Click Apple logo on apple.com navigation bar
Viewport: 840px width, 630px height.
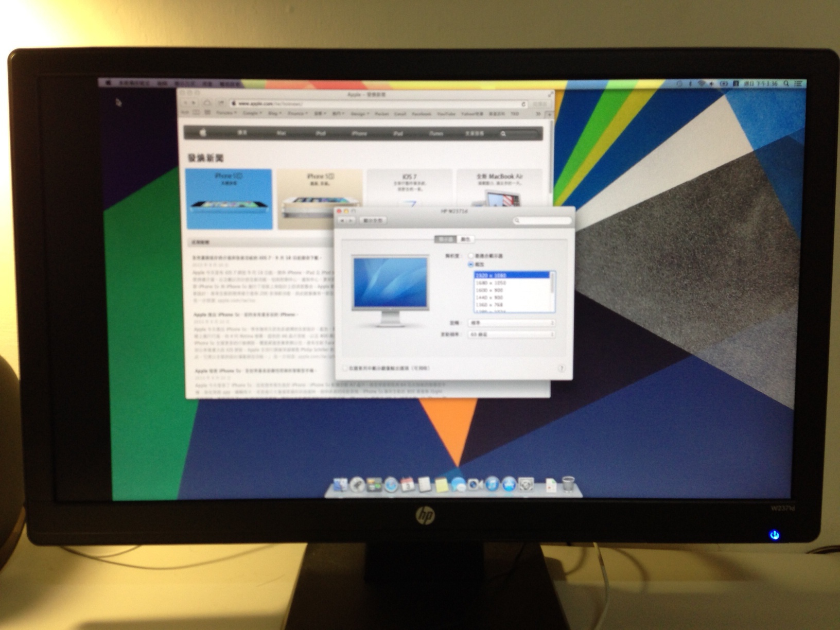[203, 133]
